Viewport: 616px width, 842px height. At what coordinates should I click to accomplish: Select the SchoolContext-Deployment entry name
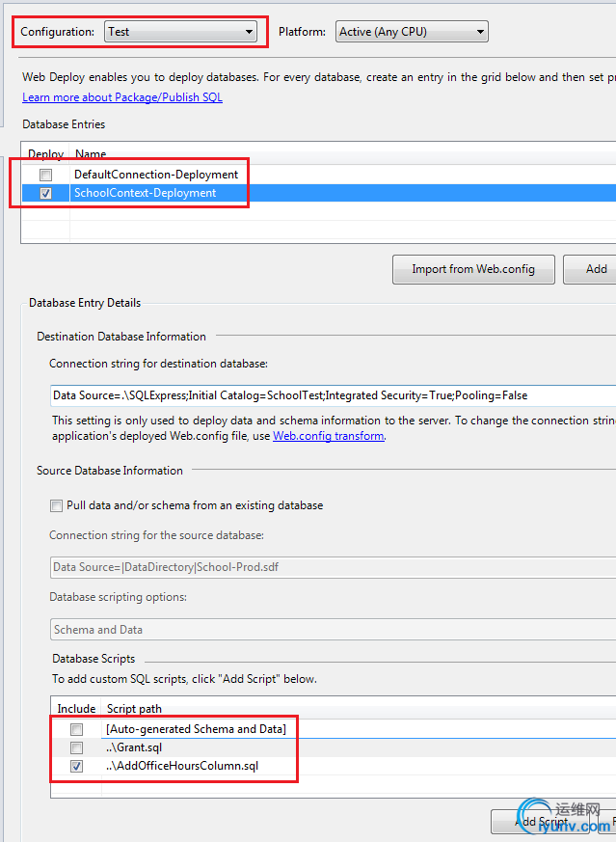coord(145,193)
